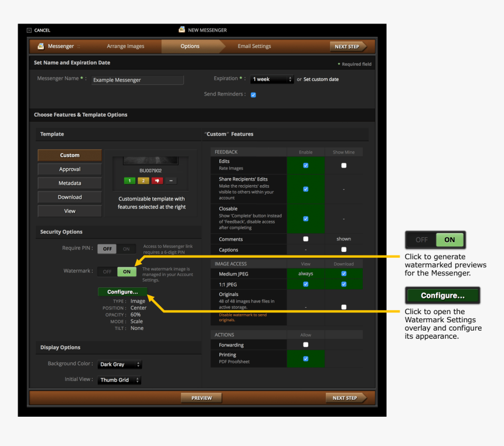This screenshot has height=446, width=504.
Task: Select the green 1 rating icon
Action: pyautogui.click(x=130, y=181)
